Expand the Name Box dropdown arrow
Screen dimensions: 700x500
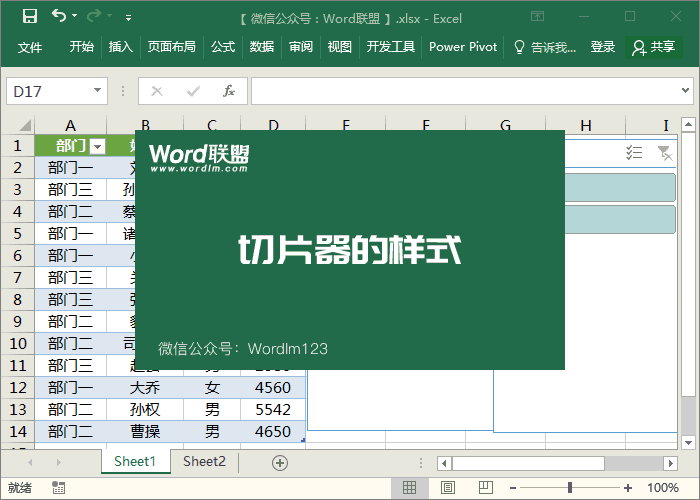[x=97, y=91]
